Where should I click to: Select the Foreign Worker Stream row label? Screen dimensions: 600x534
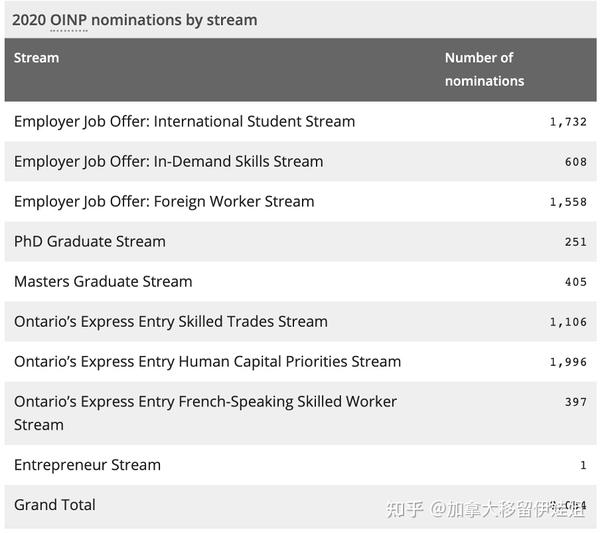(x=164, y=202)
